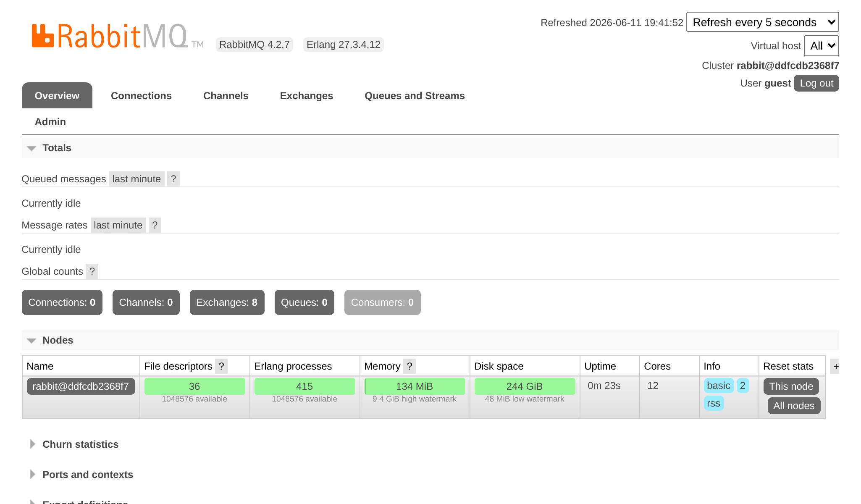Open the Exchanges tab
Image resolution: width=861 pixels, height=504 pixels.
307,95
